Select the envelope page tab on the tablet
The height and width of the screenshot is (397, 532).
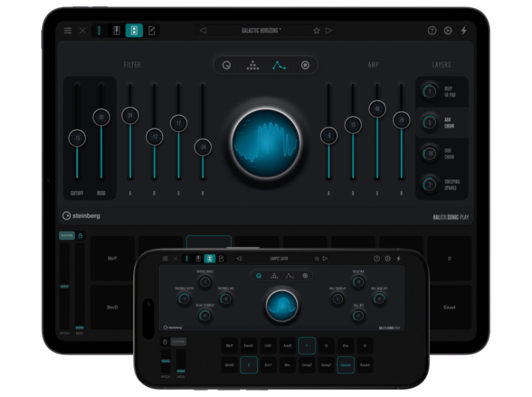279,65
